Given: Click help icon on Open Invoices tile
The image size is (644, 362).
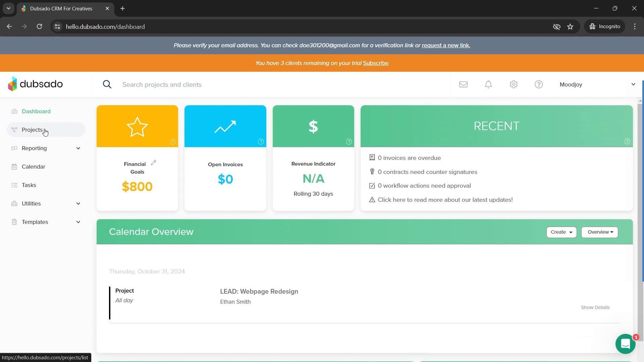Looking at the screenshot, I should pos(261,142).
